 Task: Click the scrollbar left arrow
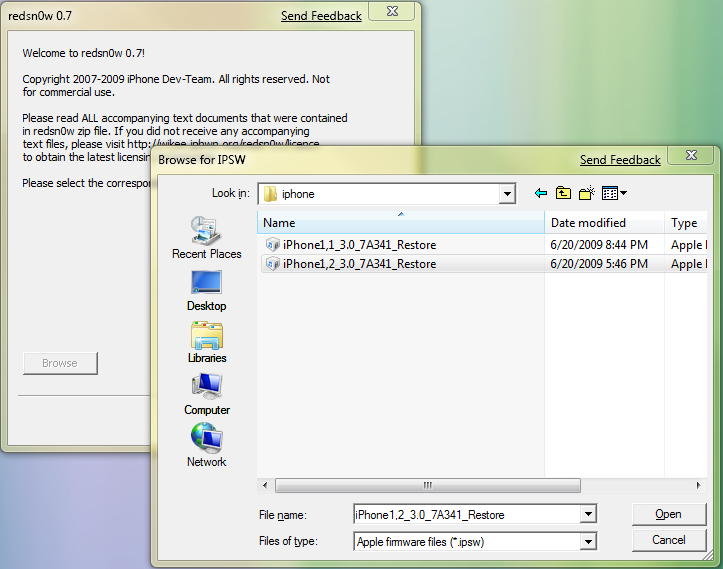click(265, 486)
